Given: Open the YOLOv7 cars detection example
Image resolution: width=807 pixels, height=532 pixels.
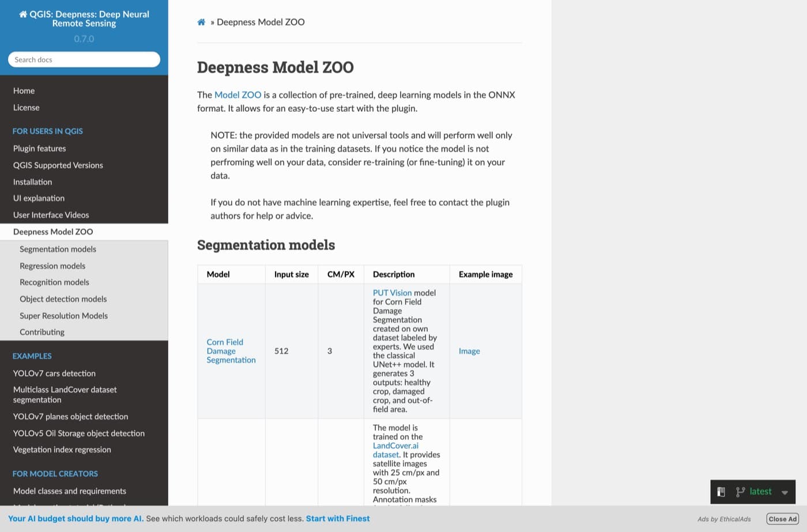Looking at the screenshot, I should (54, 373).
